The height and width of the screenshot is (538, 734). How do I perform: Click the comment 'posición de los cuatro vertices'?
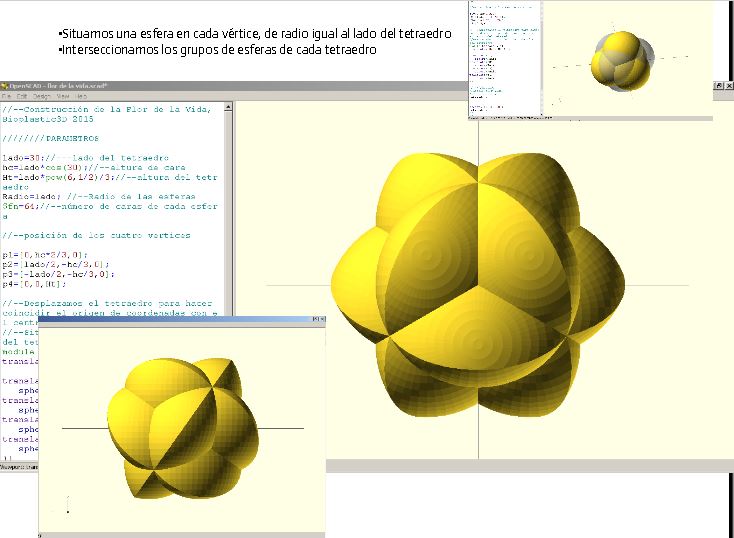pyautogui.click(x=96, y=236)
